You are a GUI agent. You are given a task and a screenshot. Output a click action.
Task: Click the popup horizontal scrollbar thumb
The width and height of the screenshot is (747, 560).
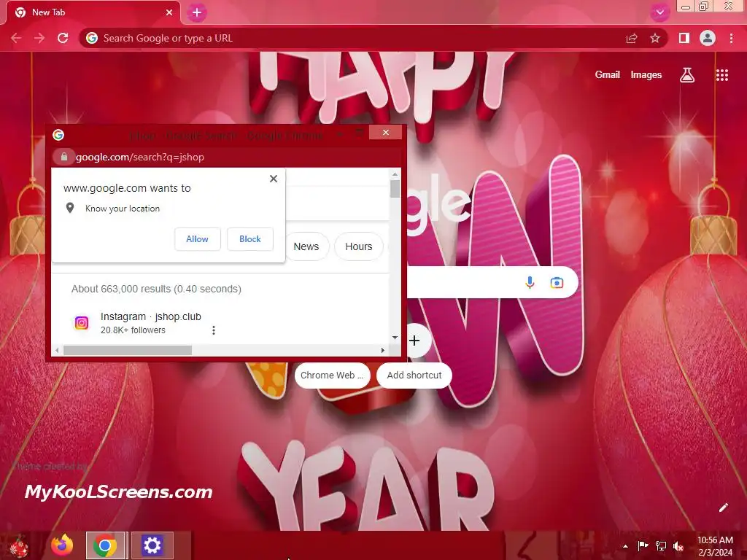click(128, 351)
